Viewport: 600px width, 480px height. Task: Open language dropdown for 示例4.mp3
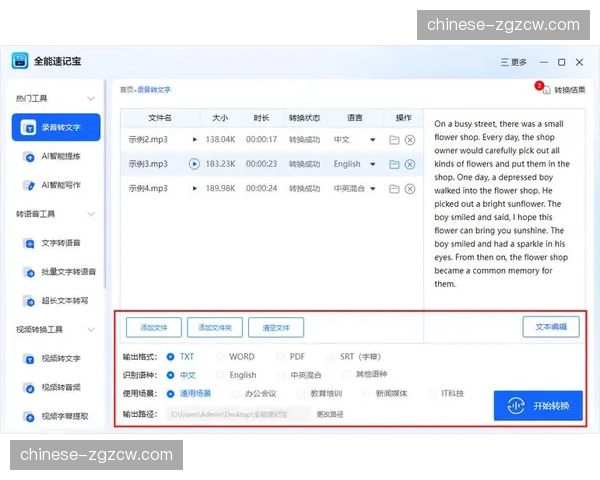tap(372, 189)
